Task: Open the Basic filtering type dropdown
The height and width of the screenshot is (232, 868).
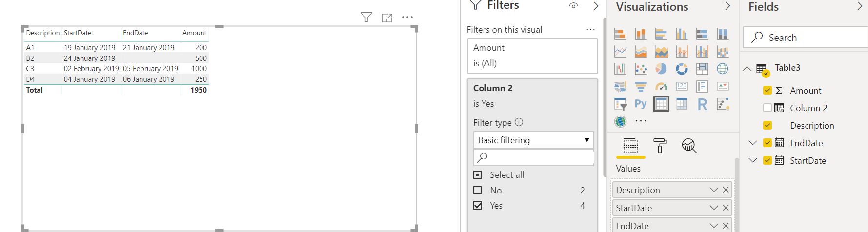Action: click(x=534, y=140)
